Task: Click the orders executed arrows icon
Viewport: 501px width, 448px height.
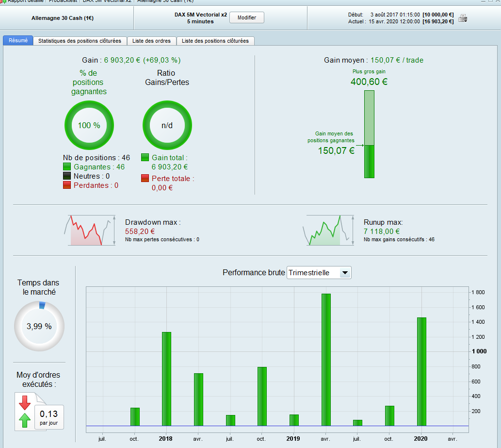Action: [25, 411]
